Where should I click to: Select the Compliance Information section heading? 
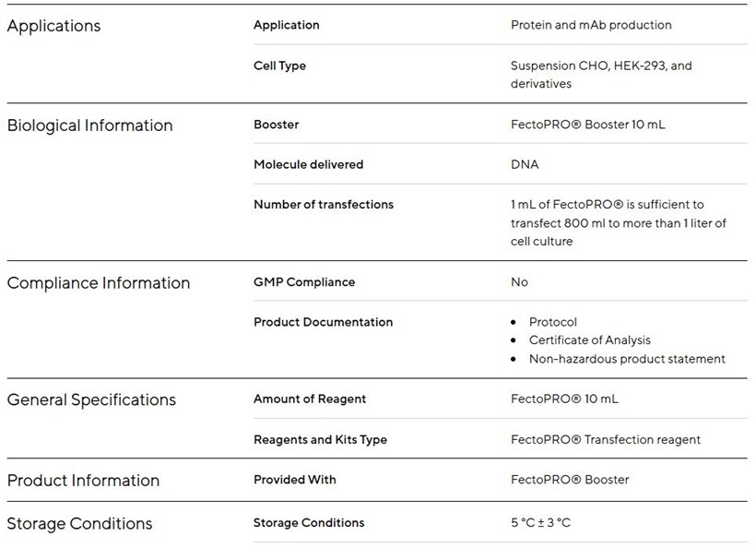(x=98, y=283)
